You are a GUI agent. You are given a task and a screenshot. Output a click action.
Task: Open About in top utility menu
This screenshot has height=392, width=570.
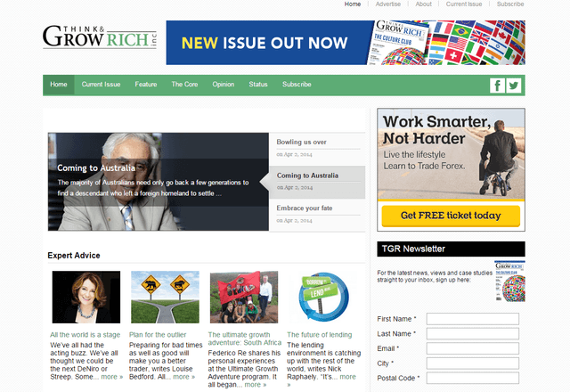point(424,4)
